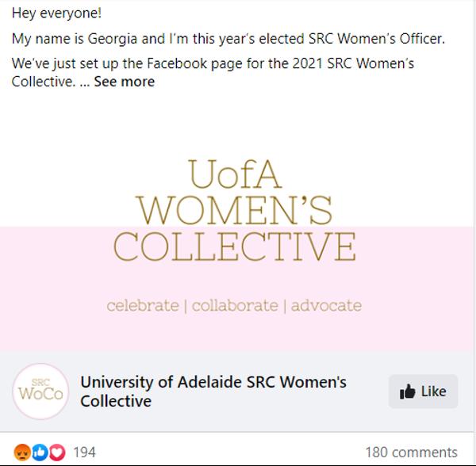
Task: Click the celebrate collaborate advocate tagline on image
Action: (234, 306)
